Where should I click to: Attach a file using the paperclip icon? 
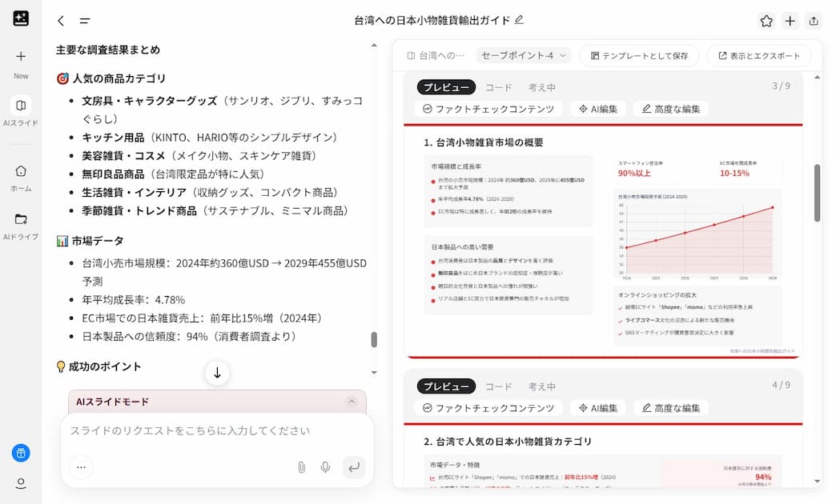click(x=301, y=466)
